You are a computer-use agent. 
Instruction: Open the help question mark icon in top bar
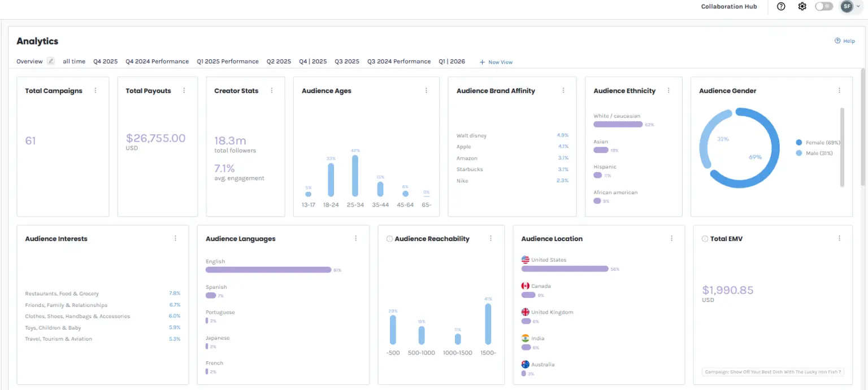click(781, 7)
